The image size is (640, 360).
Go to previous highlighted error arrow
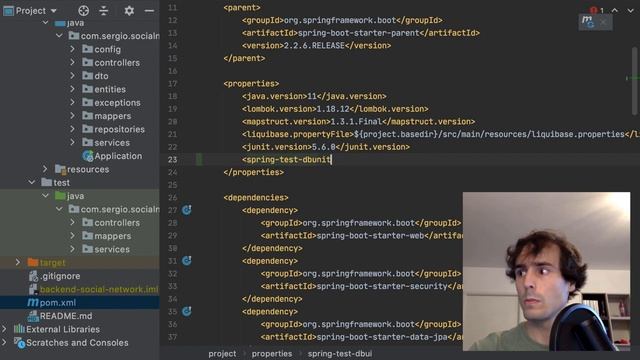(x=615, y=10)
